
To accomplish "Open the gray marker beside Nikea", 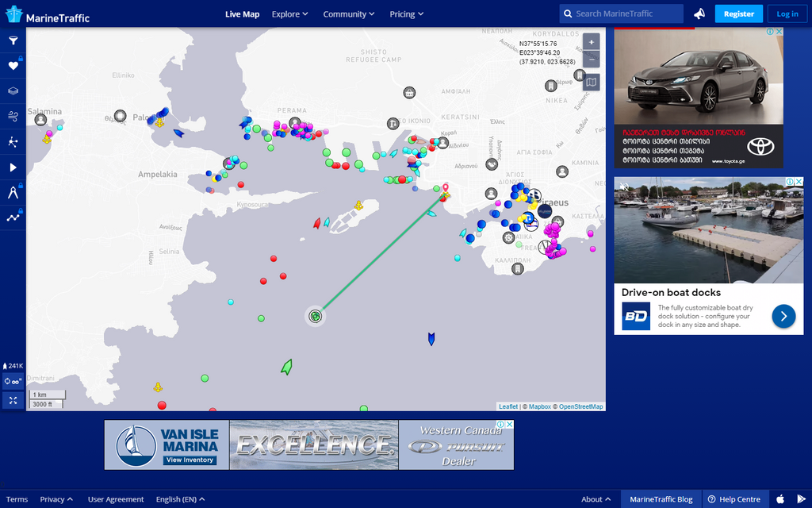I will (550, 86).
